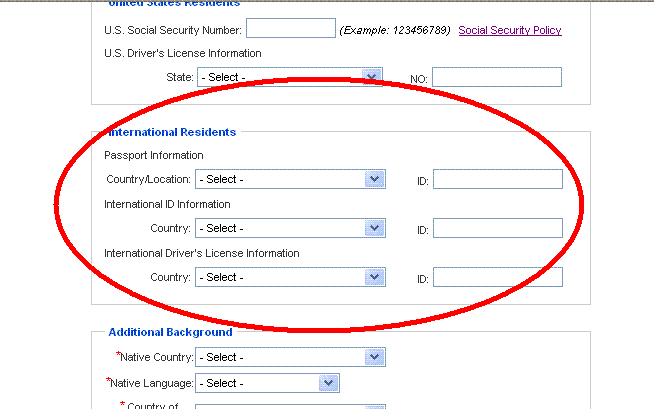
Task: Click the Additional Background section heading
Action: (170, 332)
